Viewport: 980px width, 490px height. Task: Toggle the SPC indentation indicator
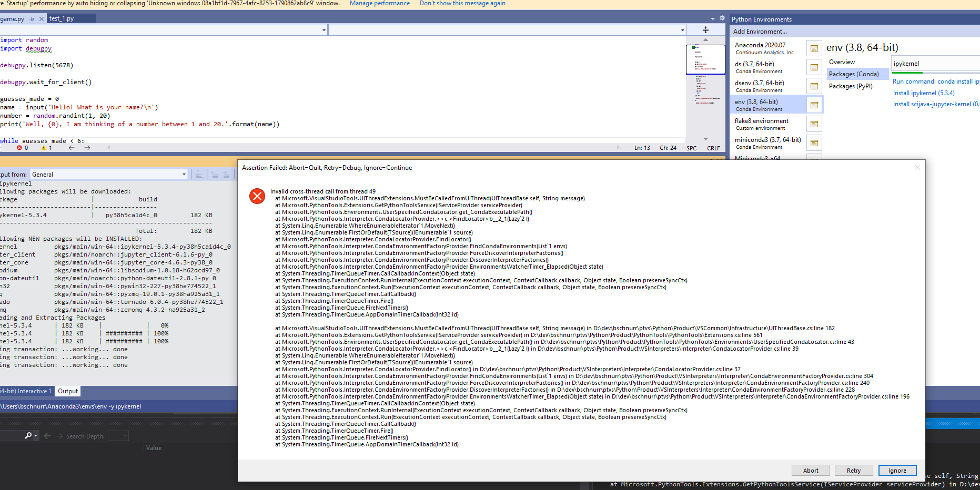[x=691, y=148]
